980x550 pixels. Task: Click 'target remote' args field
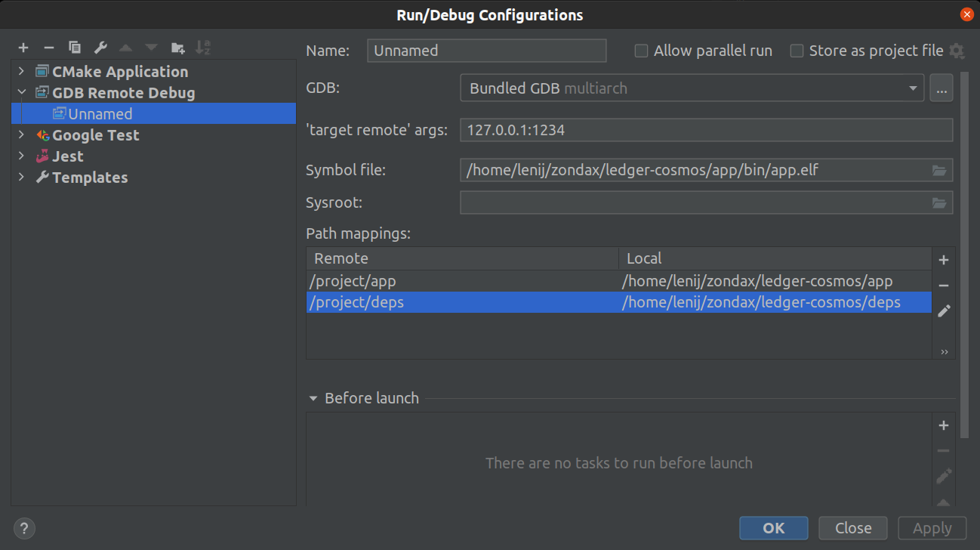(706, 130)
